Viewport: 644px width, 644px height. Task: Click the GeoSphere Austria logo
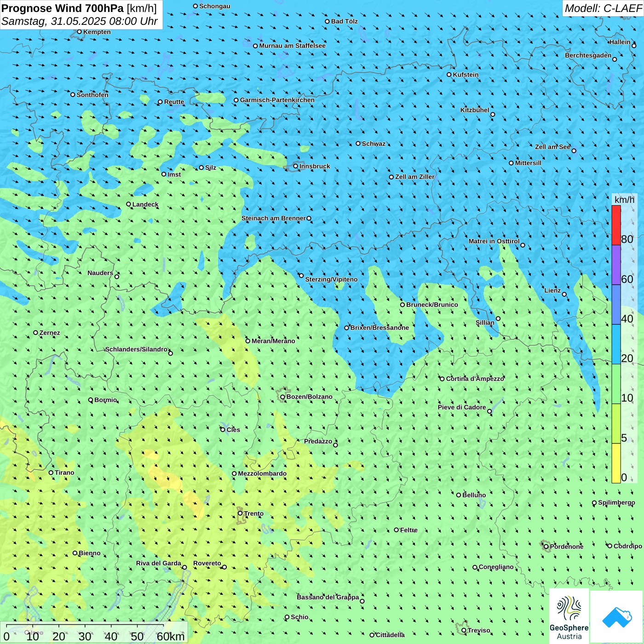(x=569, y=616)
